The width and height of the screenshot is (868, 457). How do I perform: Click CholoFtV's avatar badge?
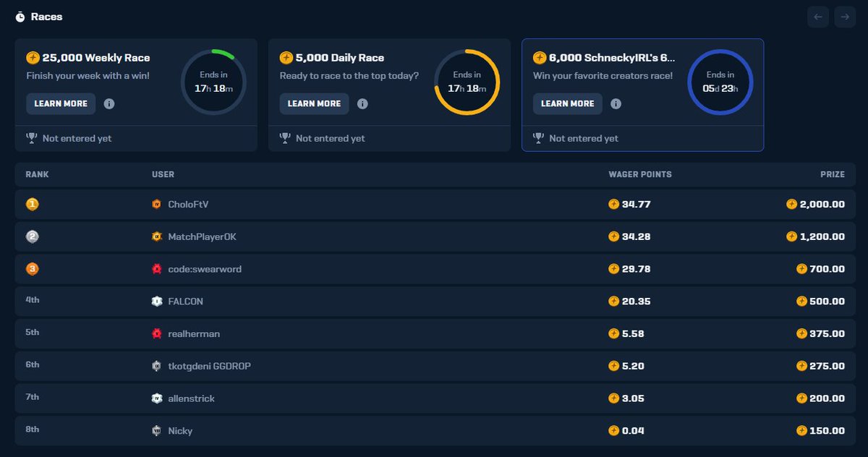point(156,204)
